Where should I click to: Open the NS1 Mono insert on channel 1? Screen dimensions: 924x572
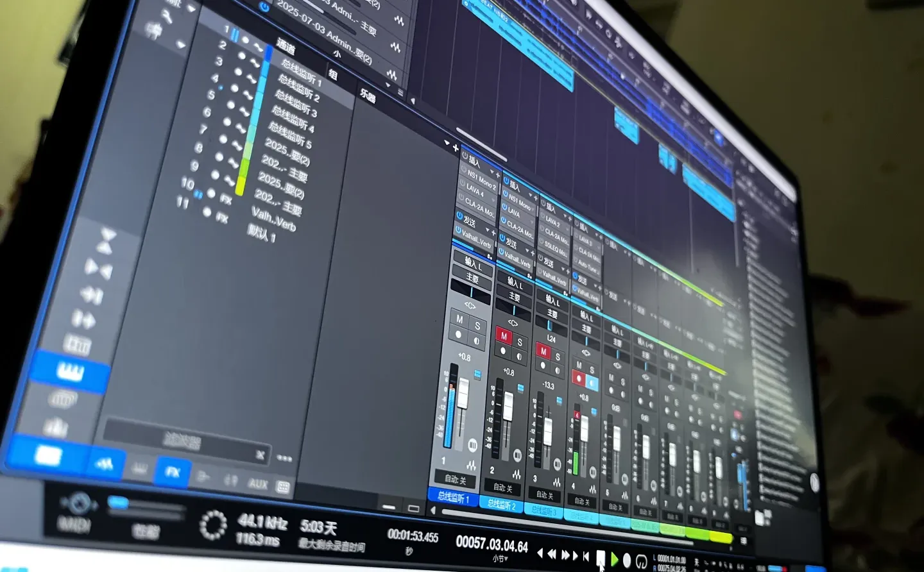481,180
